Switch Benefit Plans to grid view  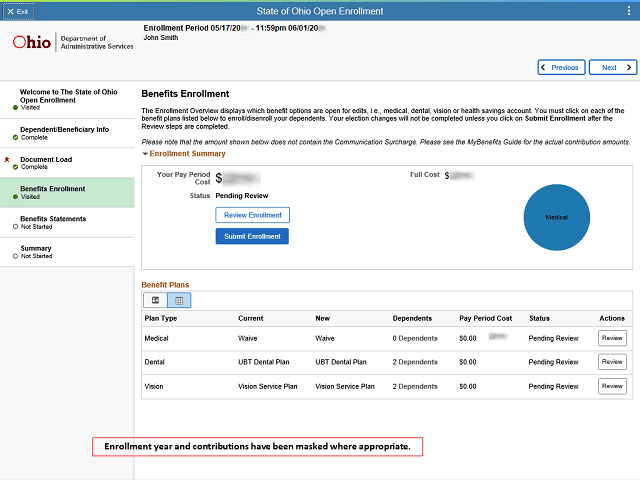point(179,300)
